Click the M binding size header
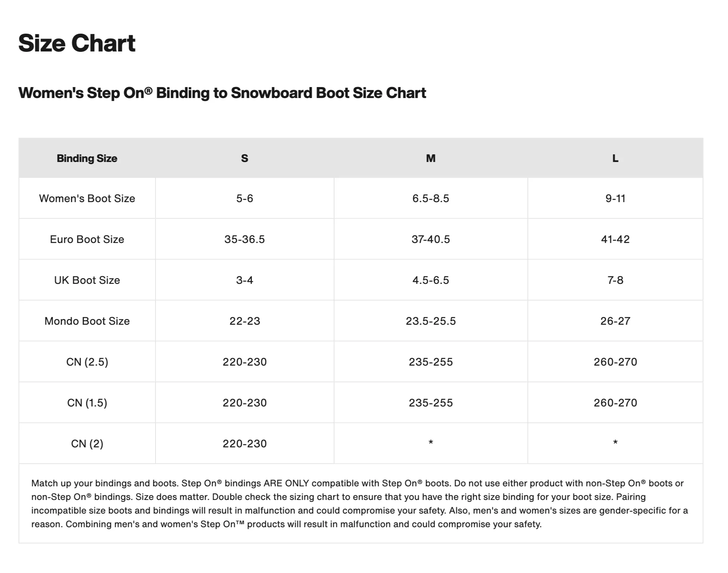Viewport: 728px width, 573px height. coord(431,158)
